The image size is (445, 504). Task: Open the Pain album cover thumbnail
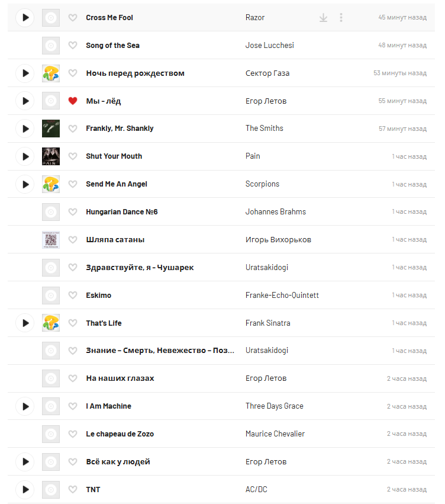(51, 156)
